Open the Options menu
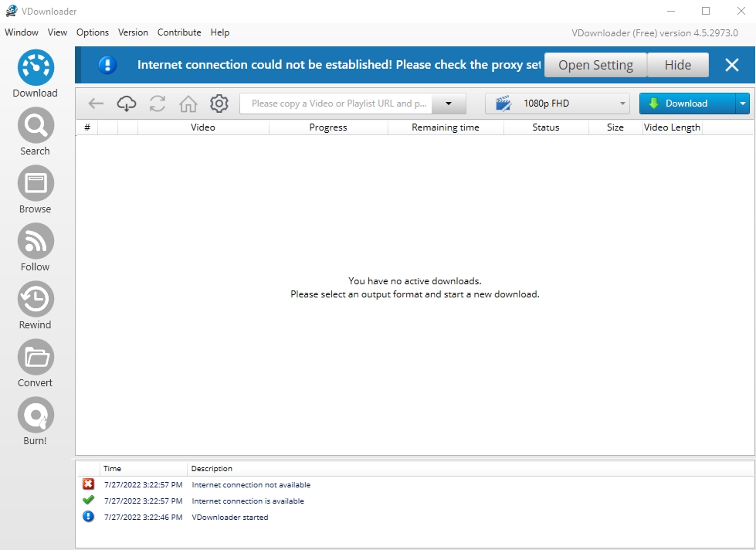Image resolution: width=756 pixels, height=550 pixels. coord(93,32)
